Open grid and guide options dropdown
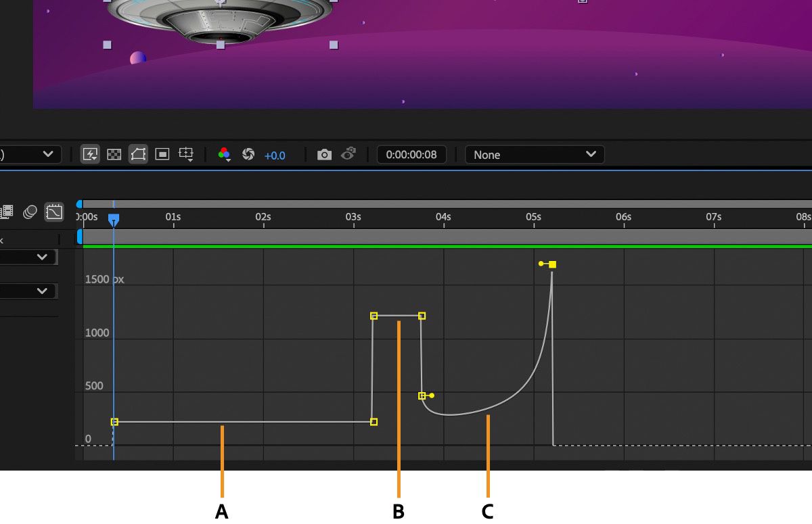The image size is (812, 524). point(187,154)
